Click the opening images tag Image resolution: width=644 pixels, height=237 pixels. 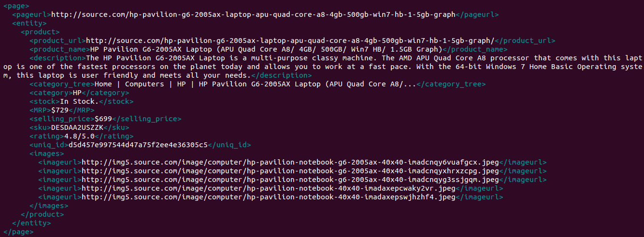(x=47, y=153)
